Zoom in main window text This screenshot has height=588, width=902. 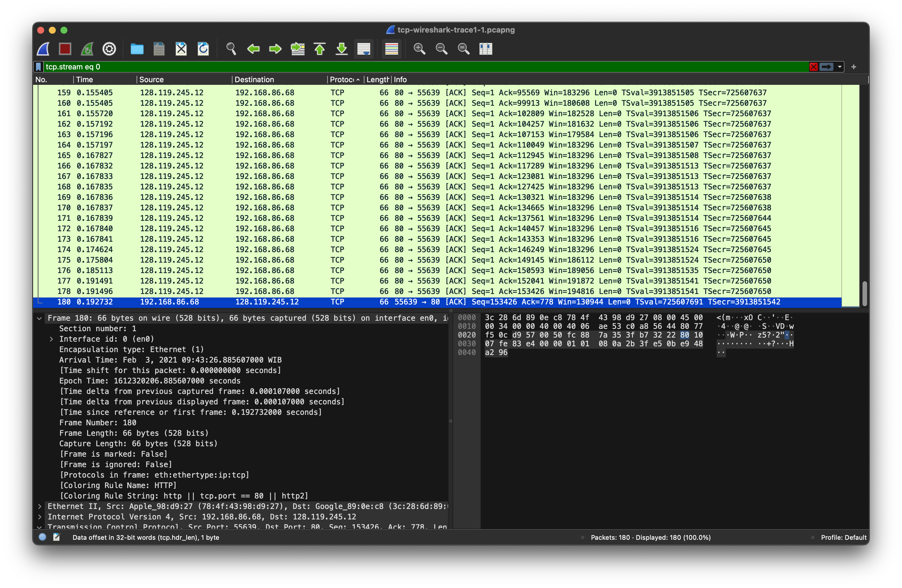click(419, 49)
